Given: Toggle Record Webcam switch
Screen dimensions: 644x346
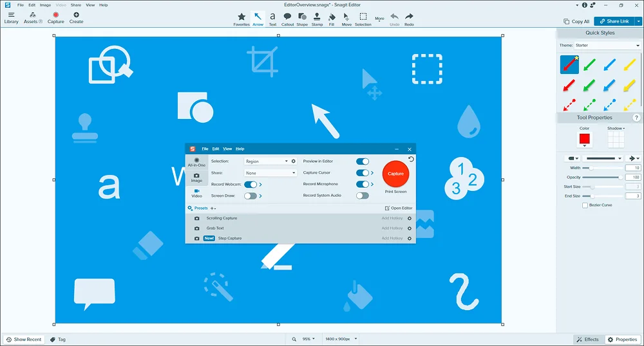Looking at the screenshot, I should coord(250,185).
